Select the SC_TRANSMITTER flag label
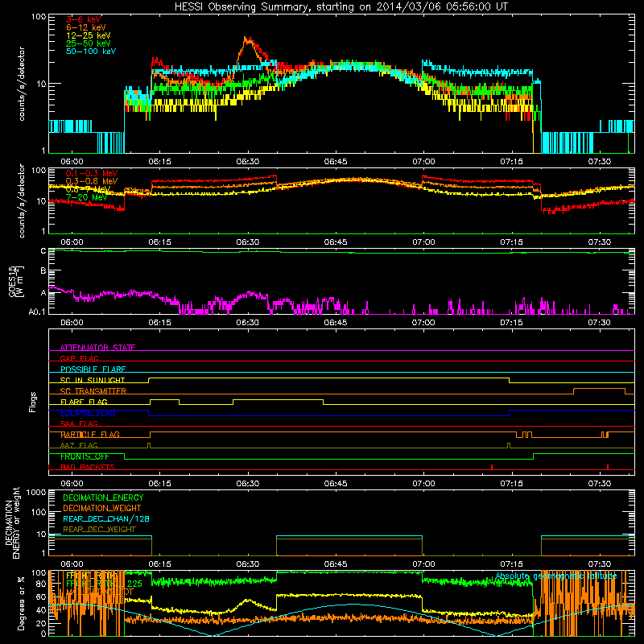 click(93, 390)
